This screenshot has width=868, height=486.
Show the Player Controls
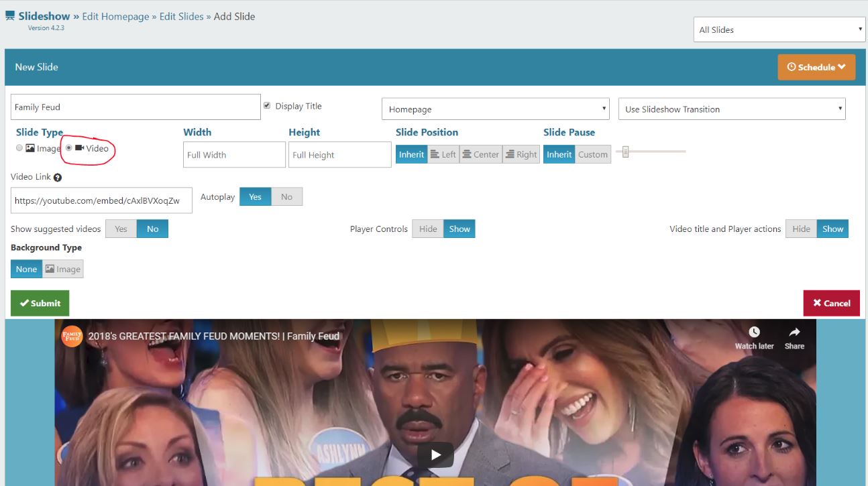point(459,229)
